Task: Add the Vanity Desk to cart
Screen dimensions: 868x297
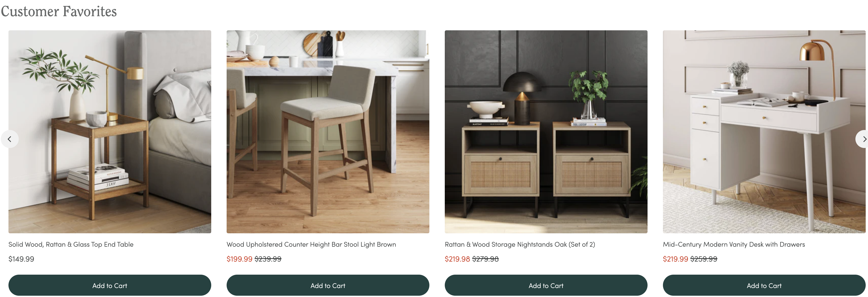Action: (x=764, y=285)
